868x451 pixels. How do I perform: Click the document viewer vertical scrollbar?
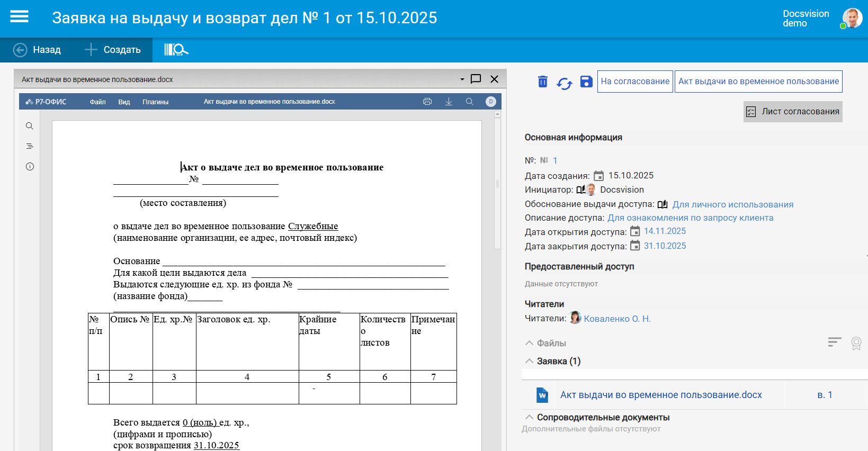click(497, 183)
